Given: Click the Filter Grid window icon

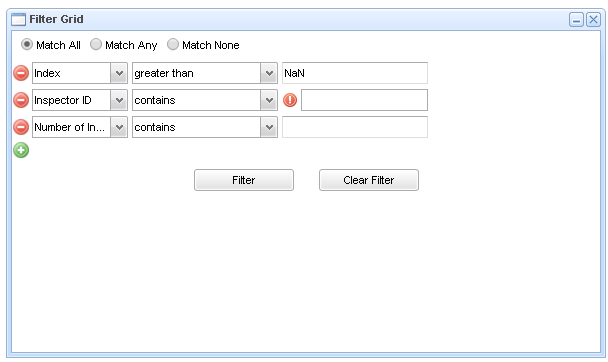Looking at the screenshot, I should click(18, 19).
